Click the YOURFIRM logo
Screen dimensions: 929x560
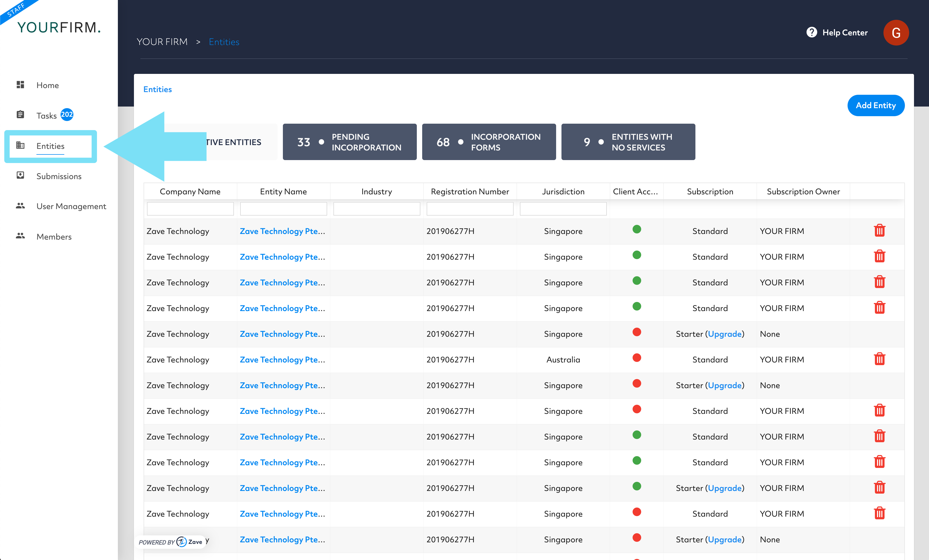[x=59, y=28]
